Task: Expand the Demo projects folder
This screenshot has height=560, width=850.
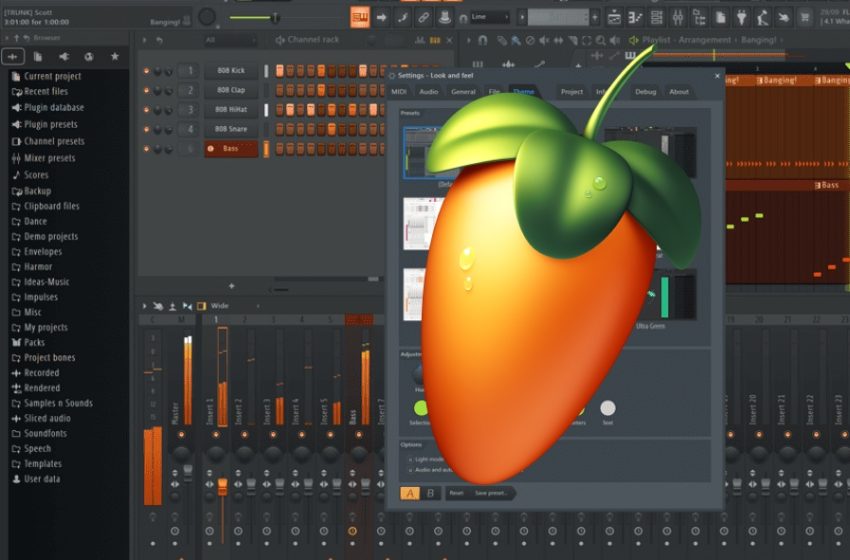Action: pyautogui.click(x=51, y=236)
